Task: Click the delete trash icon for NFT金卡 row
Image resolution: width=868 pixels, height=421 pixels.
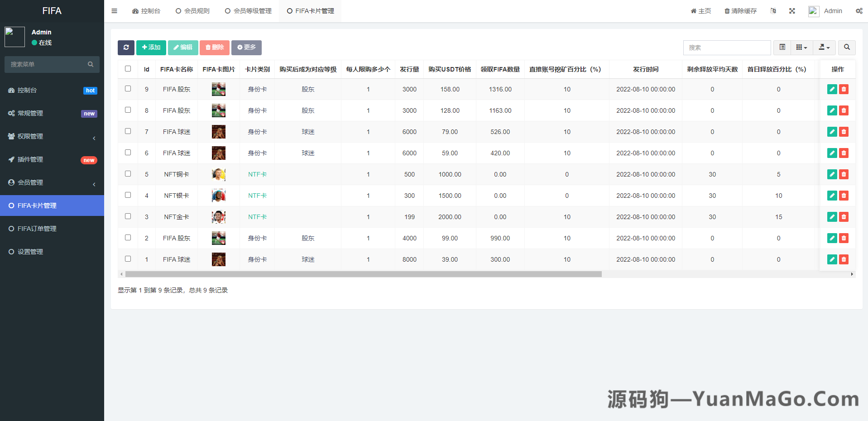Action: [844, 217]
